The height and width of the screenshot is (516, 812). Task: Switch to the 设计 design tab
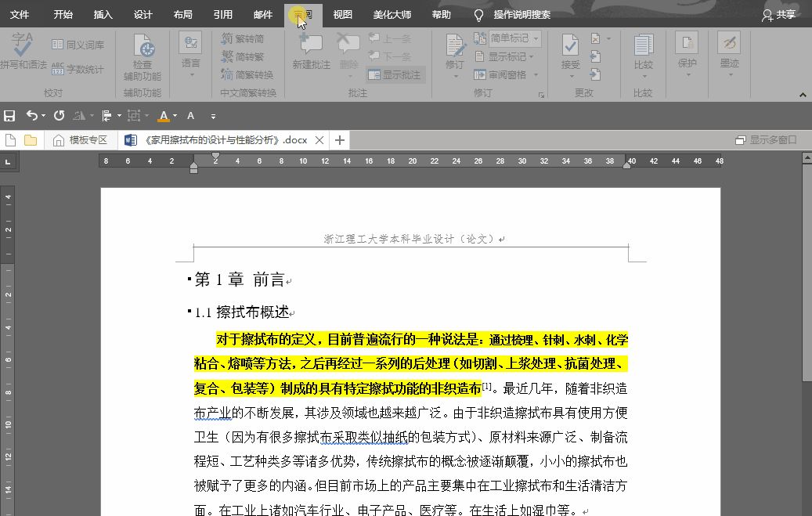coord(143,15)
